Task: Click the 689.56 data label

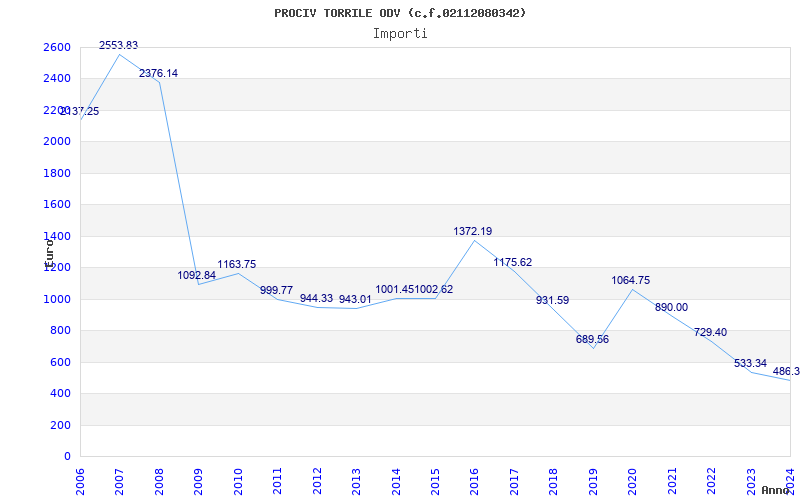Action: click(592, 340)
